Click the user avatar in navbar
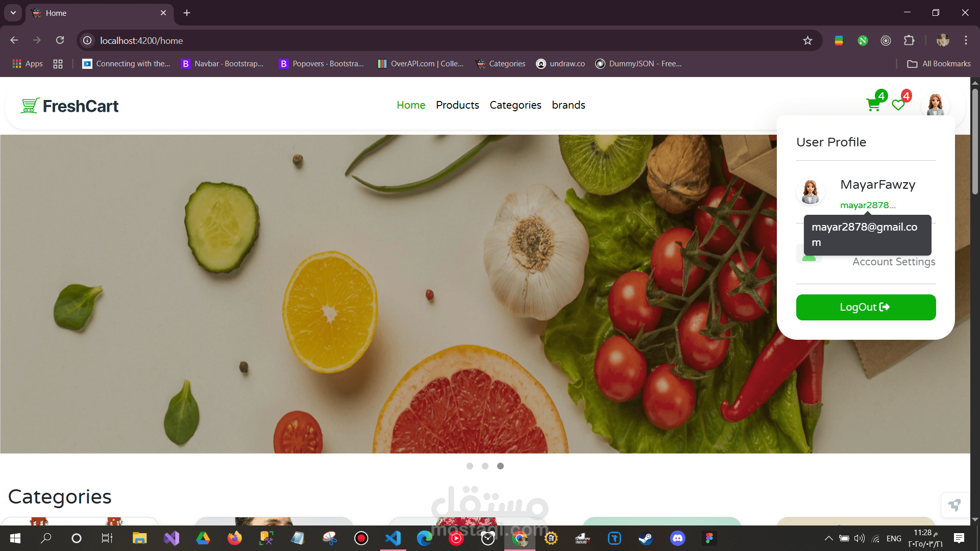The width and height of the screenshot is (980, 551). tap(935, 105)
